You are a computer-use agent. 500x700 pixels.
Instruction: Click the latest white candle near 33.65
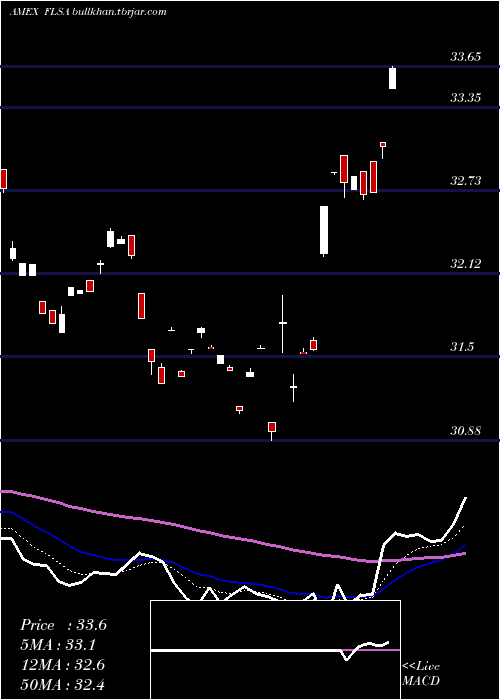(x=392, y=78)
